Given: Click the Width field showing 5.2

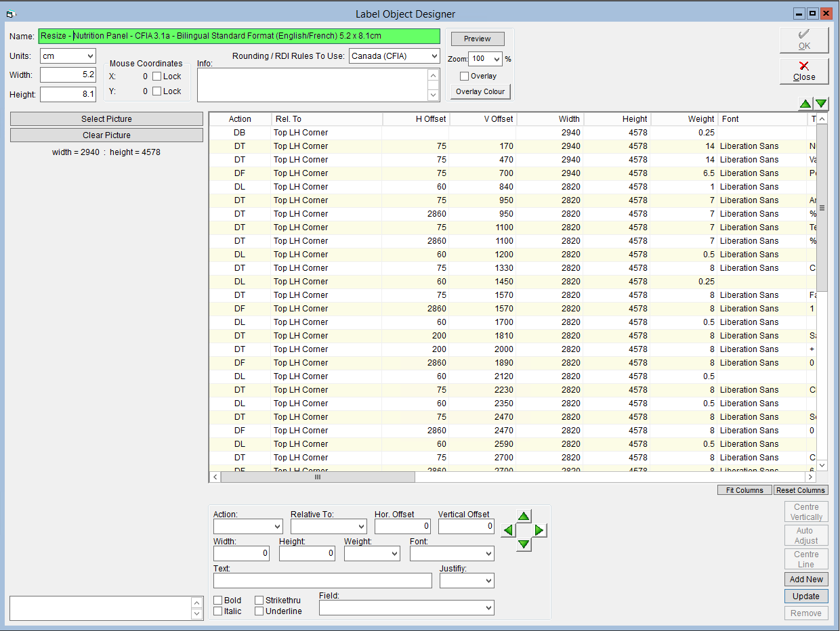Looking at the screenshot, I should coord(68,74).
